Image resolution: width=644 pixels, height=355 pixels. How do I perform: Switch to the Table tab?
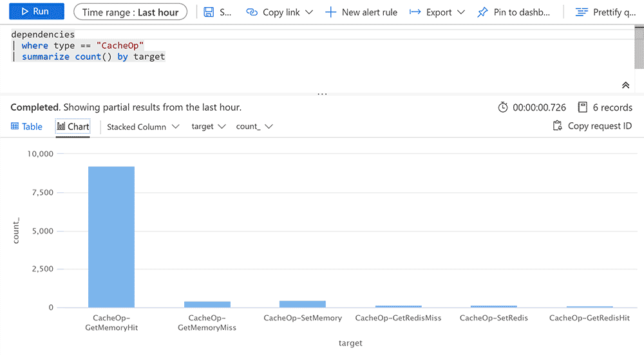coord(26,127)
